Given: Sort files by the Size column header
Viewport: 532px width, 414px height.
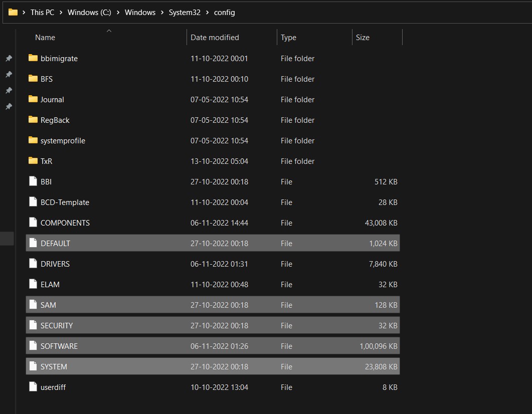Looking at the screenshot, I should click(363, 37).
